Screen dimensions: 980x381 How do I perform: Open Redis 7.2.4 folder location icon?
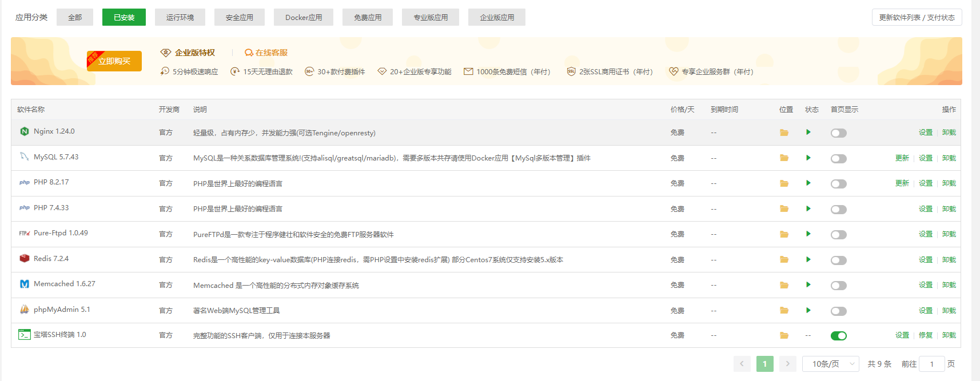(x=784, y=260)
